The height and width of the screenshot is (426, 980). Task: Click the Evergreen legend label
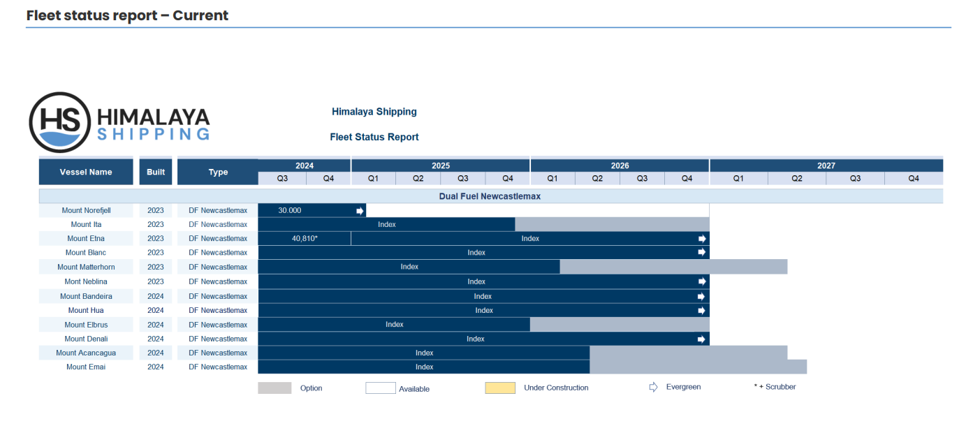(683, 387)
